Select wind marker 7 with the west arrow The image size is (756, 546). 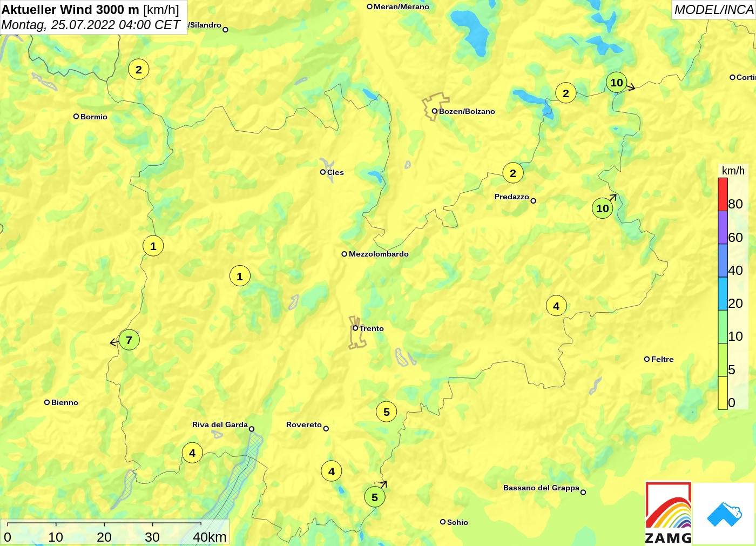pyautogui.click(x=129, y=340)
